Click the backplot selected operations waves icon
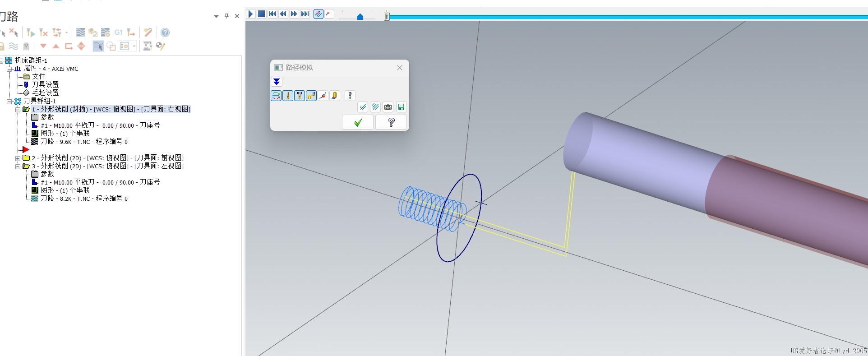Image resolution: width=868 pixels, height=356 pixels. click(x=80, y=32)
